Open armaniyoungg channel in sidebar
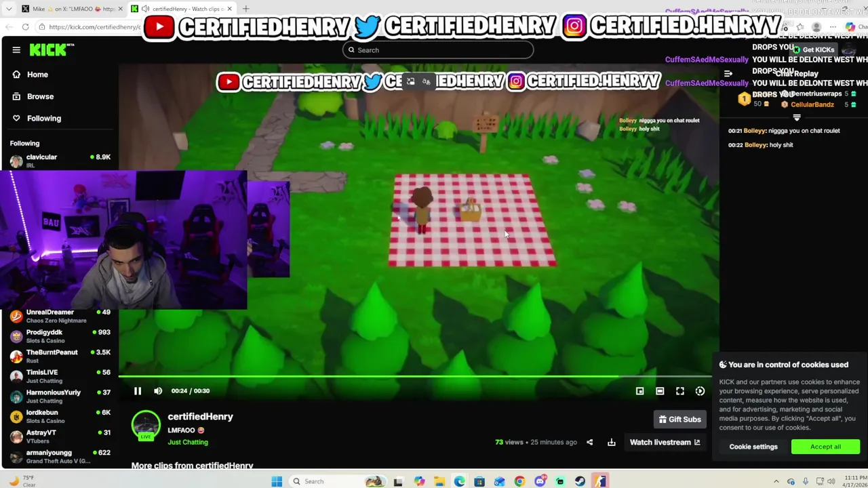 pos(60,456)
